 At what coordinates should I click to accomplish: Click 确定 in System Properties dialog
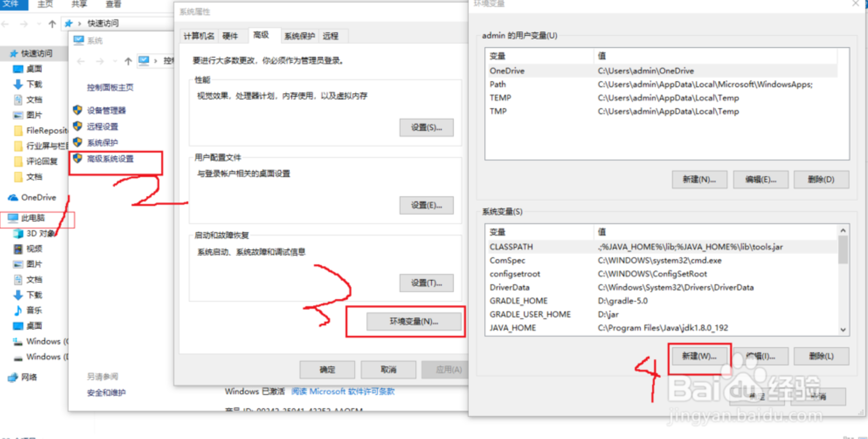327,370
